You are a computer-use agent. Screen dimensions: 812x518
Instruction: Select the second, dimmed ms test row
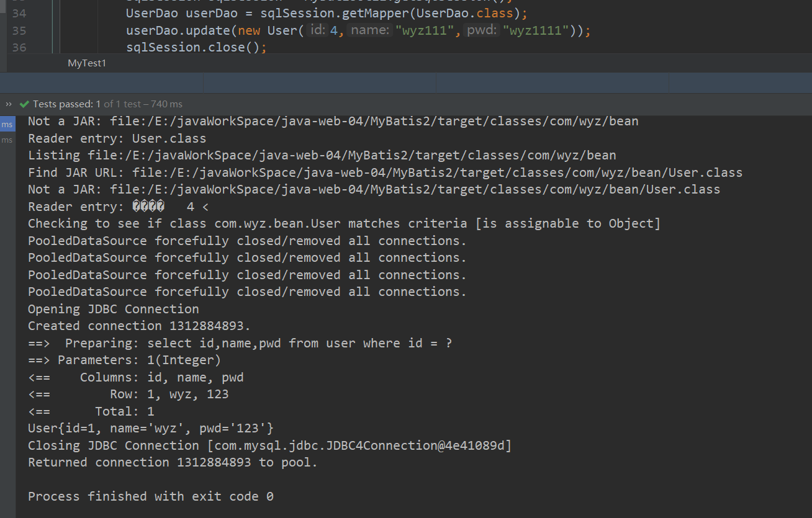(x=7, y=140)
